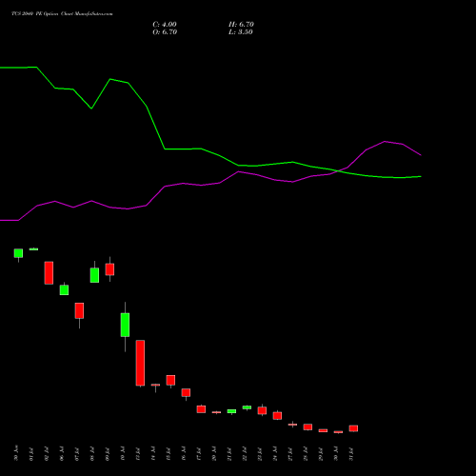Image resolution: width=476 pixels, height=476 pixels.
Task: Select the green candlestick above 30 Jun
Action: [x=18, y=253]
